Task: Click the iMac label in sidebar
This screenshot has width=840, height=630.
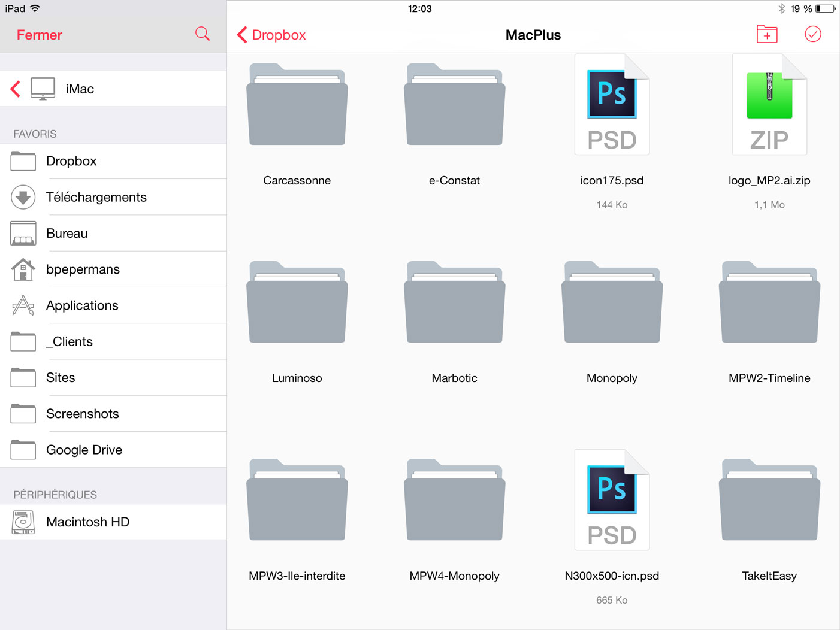Action: pyautogui.click(x=80, y=89)
